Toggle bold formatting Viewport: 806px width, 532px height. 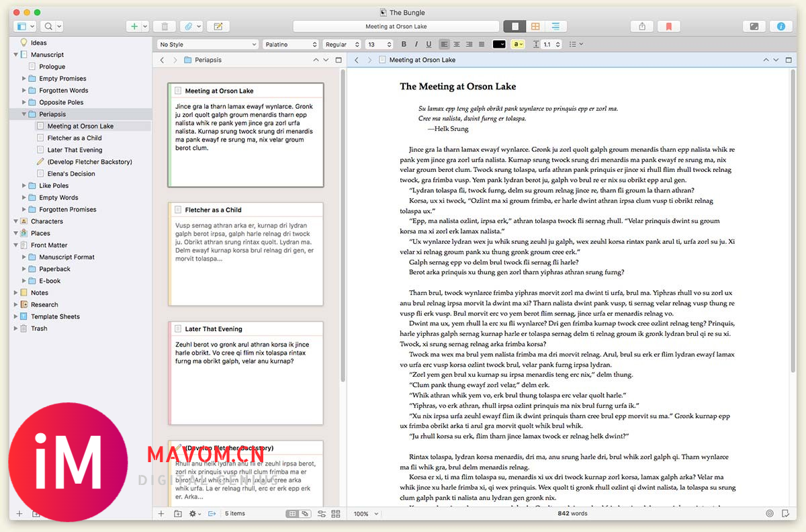(x=404, y=44)
